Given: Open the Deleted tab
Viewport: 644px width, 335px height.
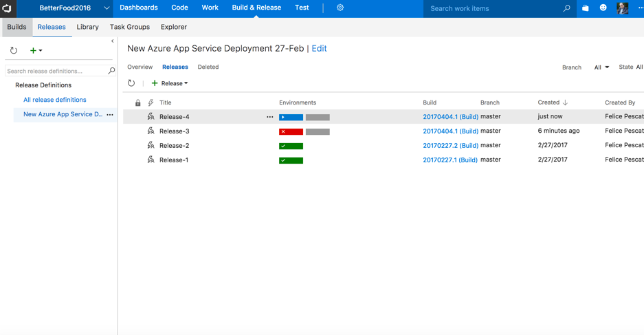Looking at the screenshot, I should (x=208, y=67).
